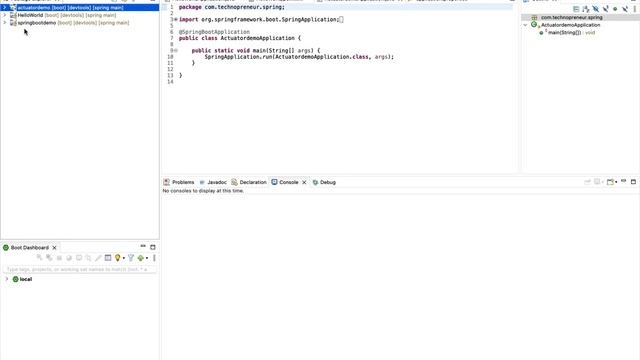Expand the local node in Boot Dashboard
Screen dimensions: 640x360
[x=7, y=279]
